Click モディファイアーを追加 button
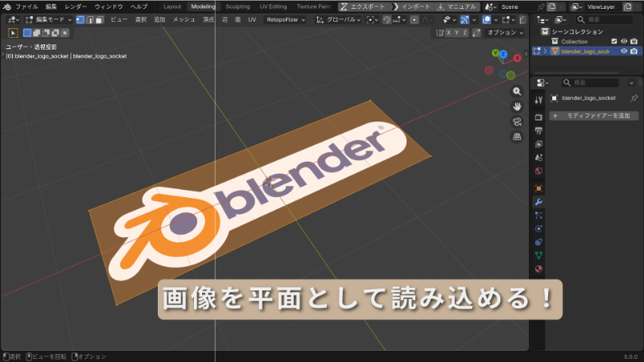Screen dimensions: 644x362 tap(594, 116)
